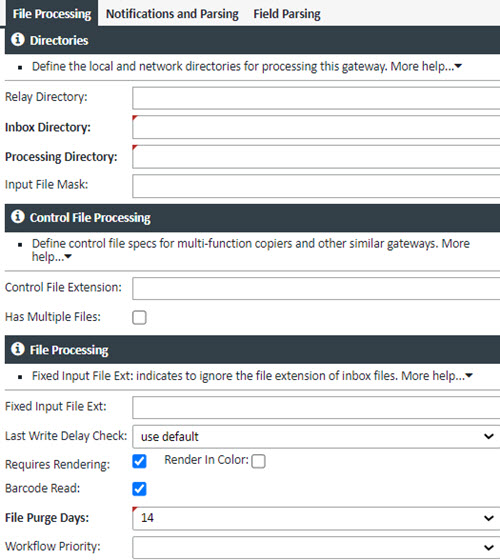The height and width of the screenshot is (560, 500).
Task: Click the File Processing section info icon
Action: 18,349
